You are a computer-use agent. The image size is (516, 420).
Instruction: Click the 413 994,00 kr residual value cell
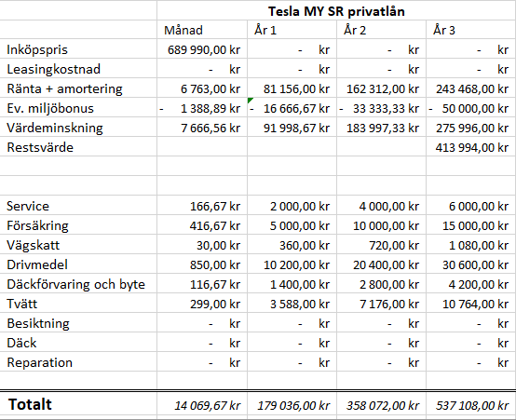(471, 147)
